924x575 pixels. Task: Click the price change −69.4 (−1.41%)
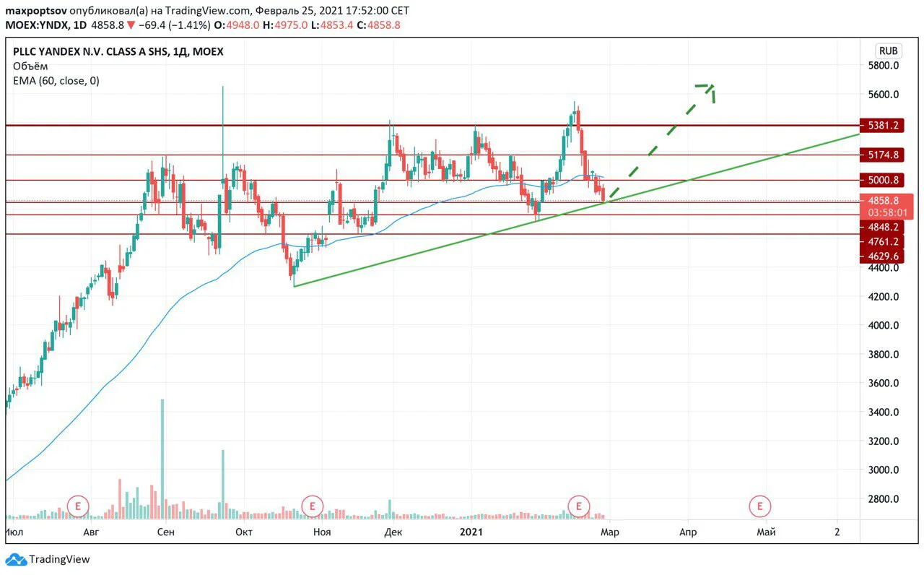coord(175,25)
